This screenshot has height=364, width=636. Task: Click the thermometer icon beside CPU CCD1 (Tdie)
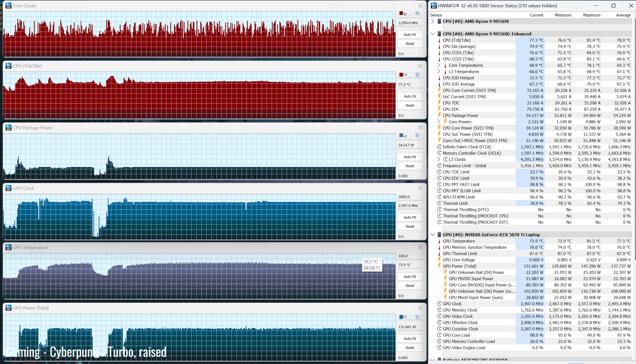[439, 53]
